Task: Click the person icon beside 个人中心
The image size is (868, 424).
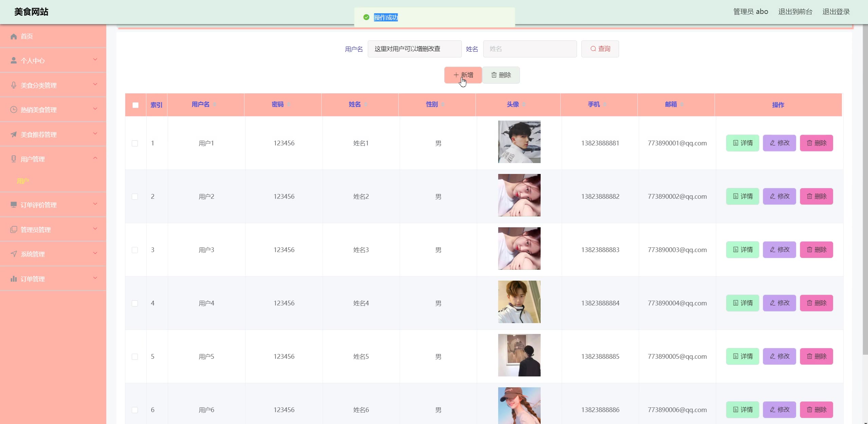Action: tap(14, 60)
